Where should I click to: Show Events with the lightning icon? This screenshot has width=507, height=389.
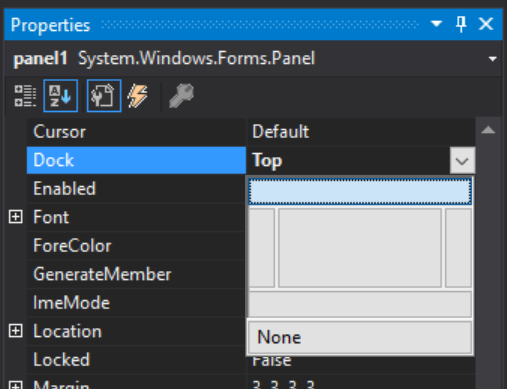138,96
